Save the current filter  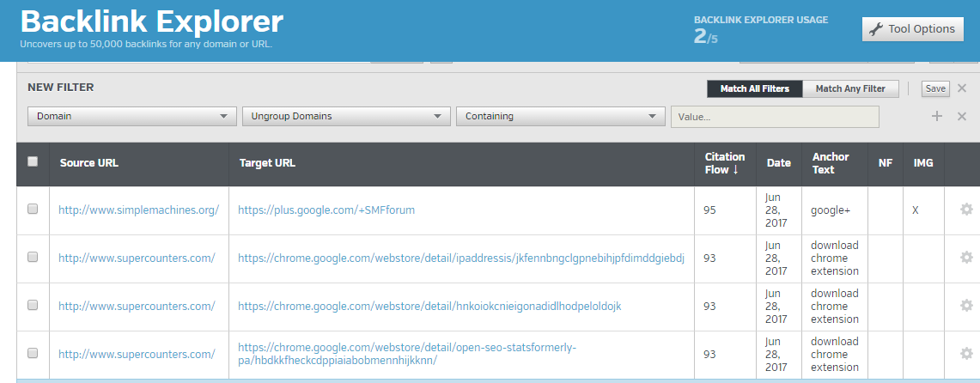point(935,88)
